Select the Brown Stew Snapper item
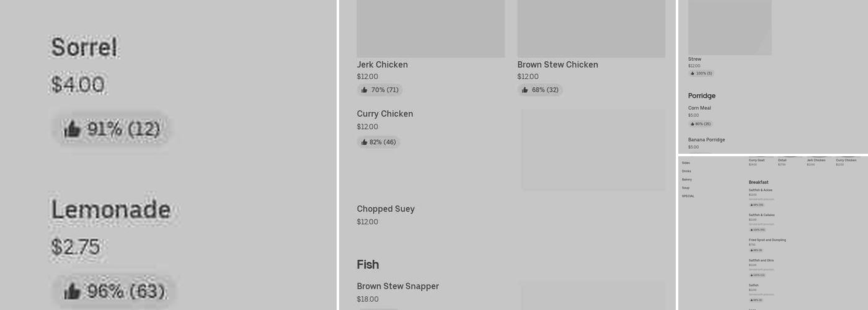 point(397,286)
